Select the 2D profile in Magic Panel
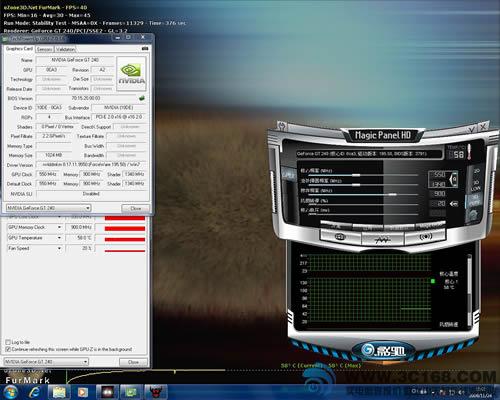 click(x=477, y=171)
